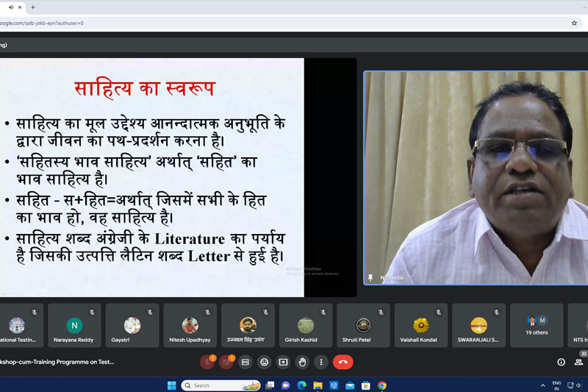Click the tab audio speaker indicator

coord(11,7)
